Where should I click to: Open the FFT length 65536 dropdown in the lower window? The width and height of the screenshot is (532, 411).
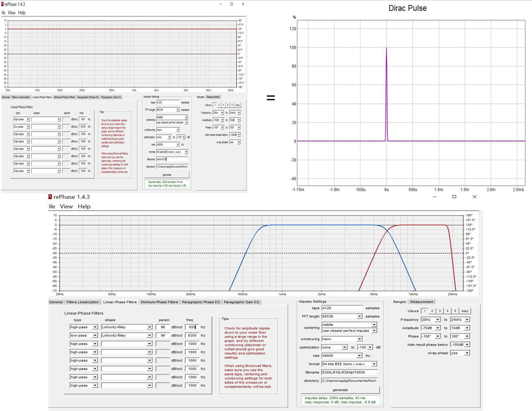click(342, 317)
